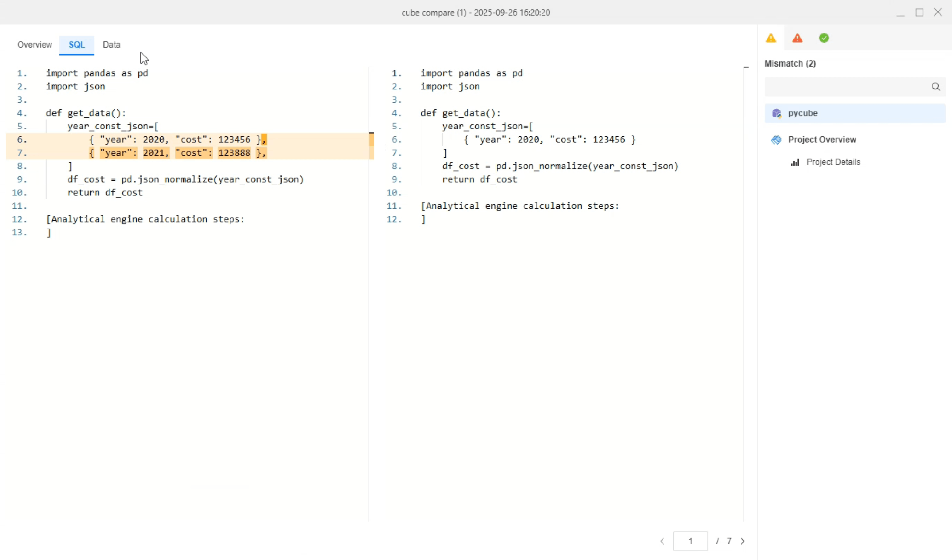Click highlighted line 7 in left code
Viewport: 952px width, 560px height.
click(178, 153)
